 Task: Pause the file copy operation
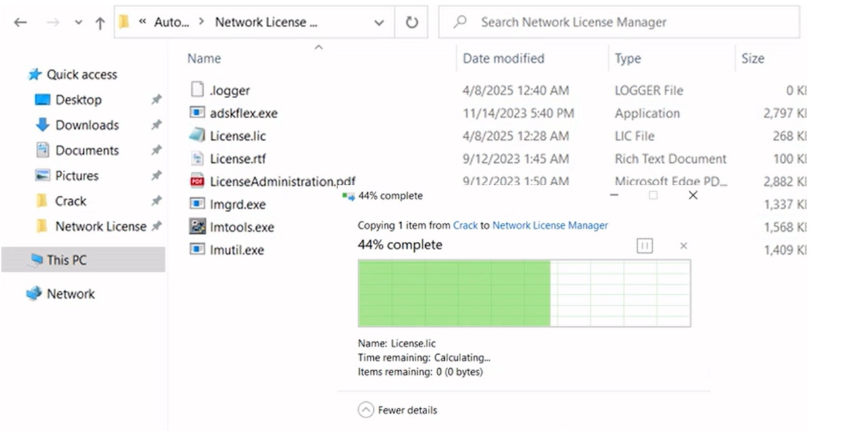644,246
